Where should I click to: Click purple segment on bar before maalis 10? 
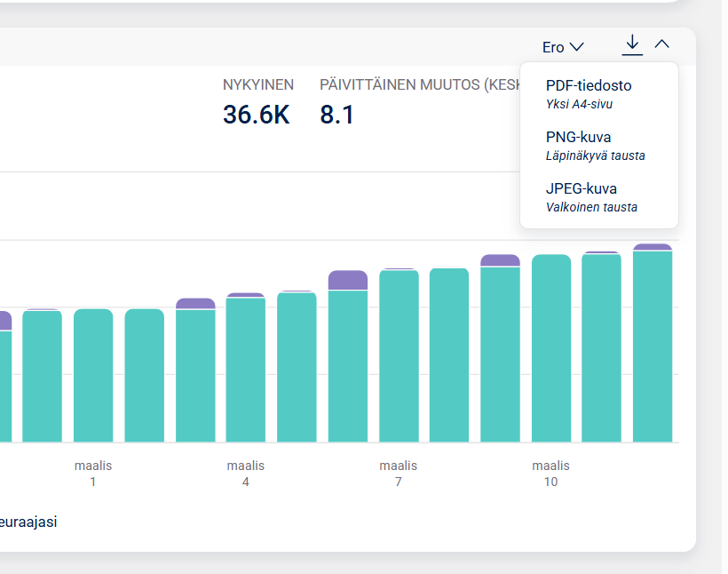500,260
